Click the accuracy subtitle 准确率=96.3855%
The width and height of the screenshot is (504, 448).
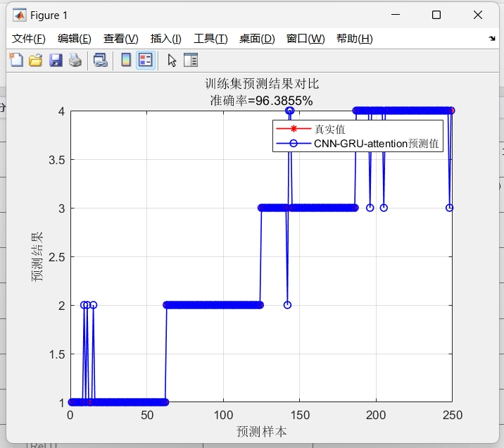261,101
